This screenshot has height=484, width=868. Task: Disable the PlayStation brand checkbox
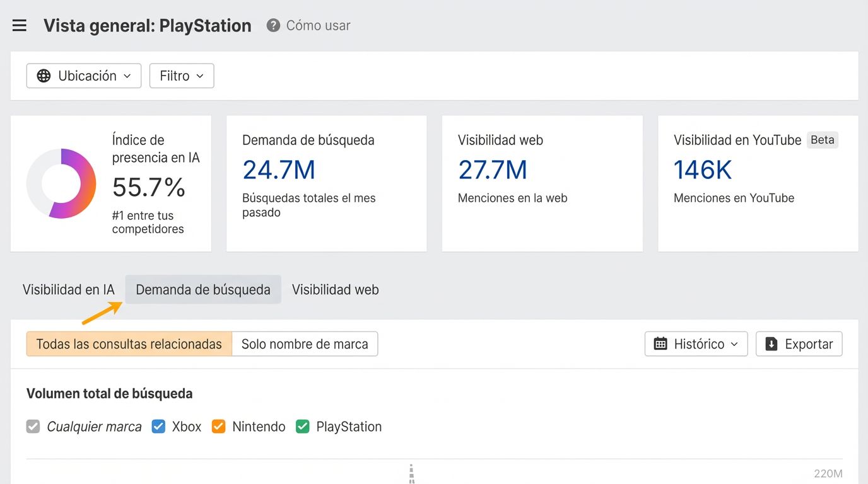(x=303, y=427)
